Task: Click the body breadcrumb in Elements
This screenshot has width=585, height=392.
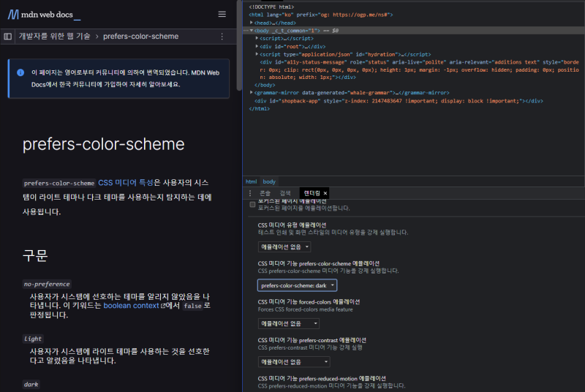Action: (269, 181)
